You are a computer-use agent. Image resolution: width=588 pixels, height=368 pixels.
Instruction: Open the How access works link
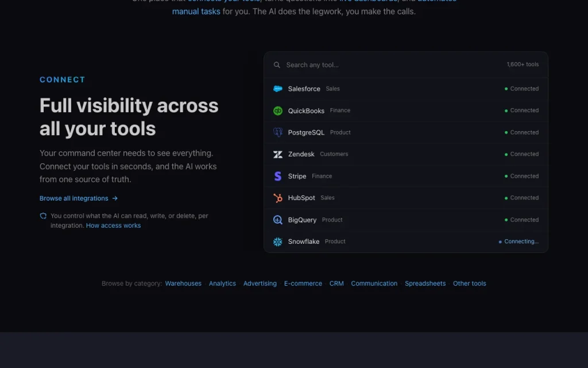click(x=113, y=225)
